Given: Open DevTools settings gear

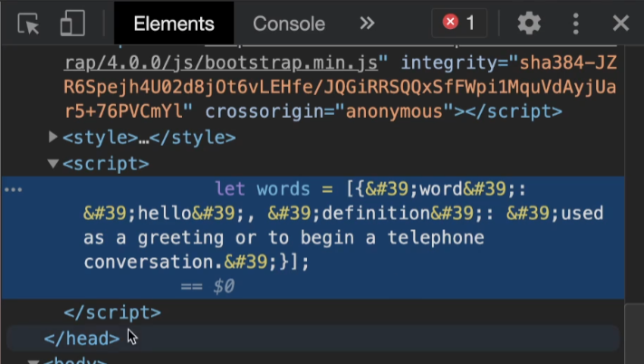Looking at the screenshot, I should pyautogui.click(x=529, y=23).
